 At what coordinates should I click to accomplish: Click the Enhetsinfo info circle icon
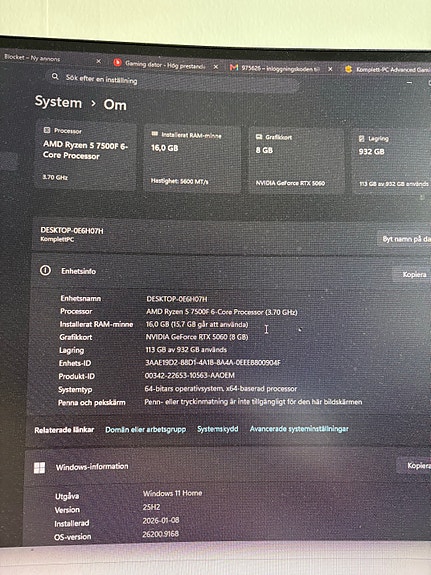pyautogui.click(x=45, y=270)
